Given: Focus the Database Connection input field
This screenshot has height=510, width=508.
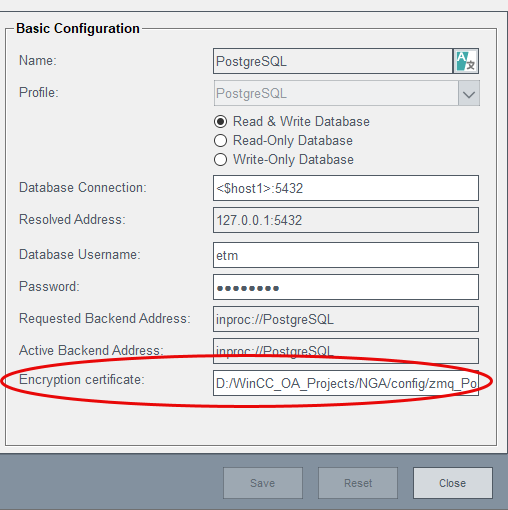Looking at the screenshot, I should 346,188.
